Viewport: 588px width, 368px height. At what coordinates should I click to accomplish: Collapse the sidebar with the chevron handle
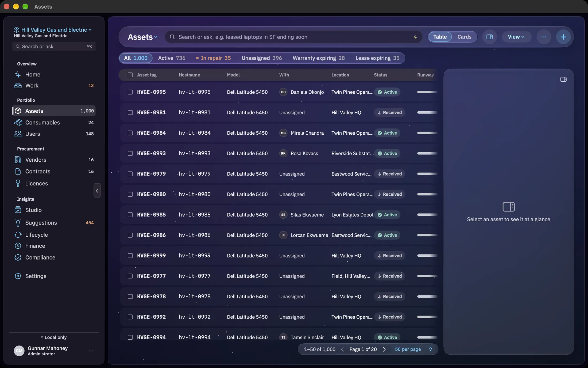point(97,191)
